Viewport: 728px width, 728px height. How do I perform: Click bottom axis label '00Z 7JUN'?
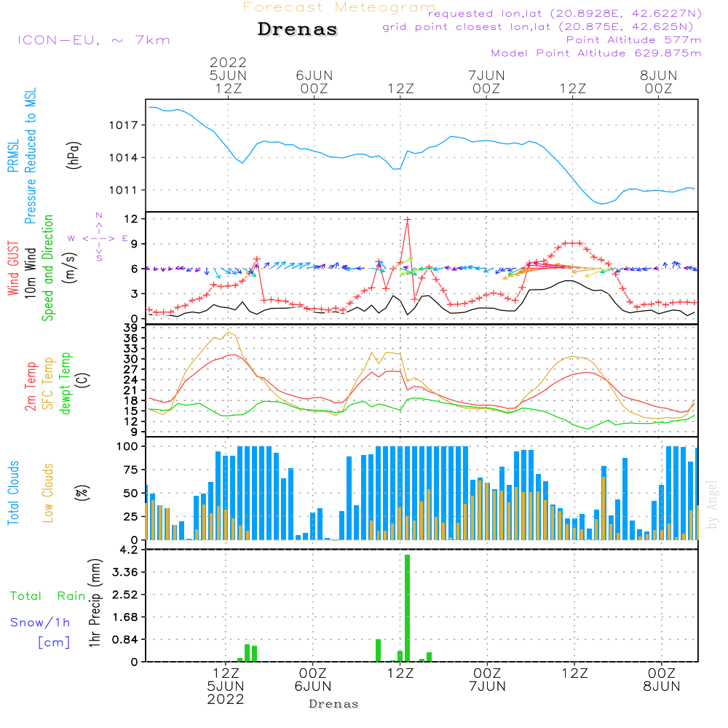coord(487,680)
